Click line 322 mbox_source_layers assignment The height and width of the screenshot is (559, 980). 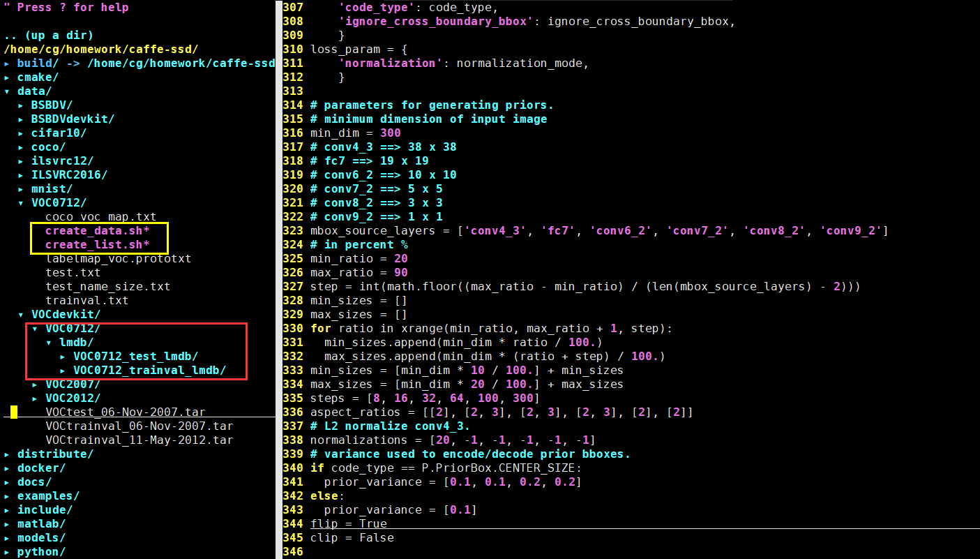599,231
